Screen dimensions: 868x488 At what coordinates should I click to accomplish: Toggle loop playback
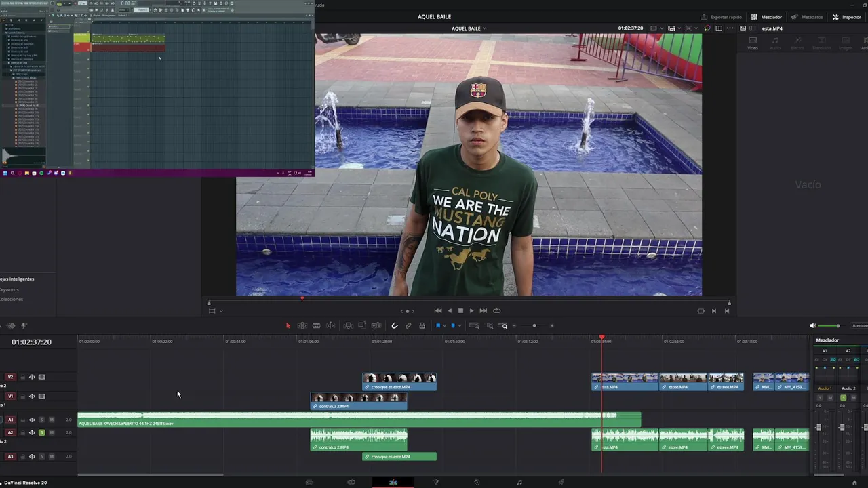[x=496, y=311]
